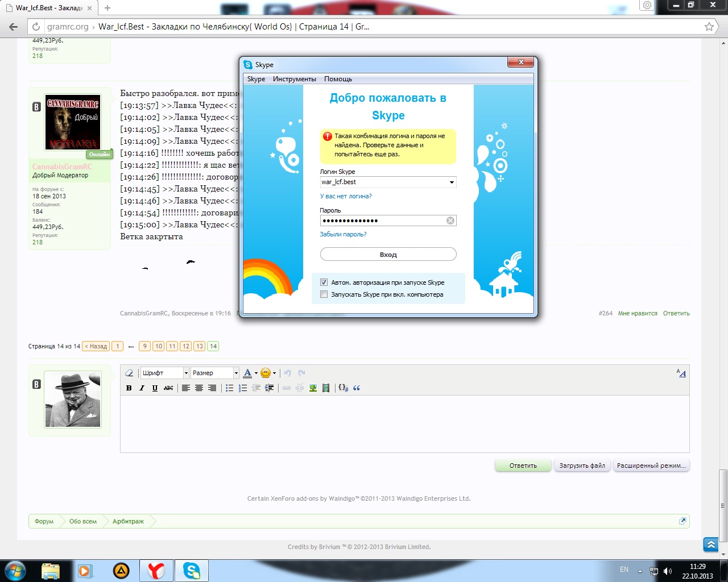This screenshot has height=582, width=728.
Task: Open the Инструменты menu in Skype
Action: tap(295, 79)
